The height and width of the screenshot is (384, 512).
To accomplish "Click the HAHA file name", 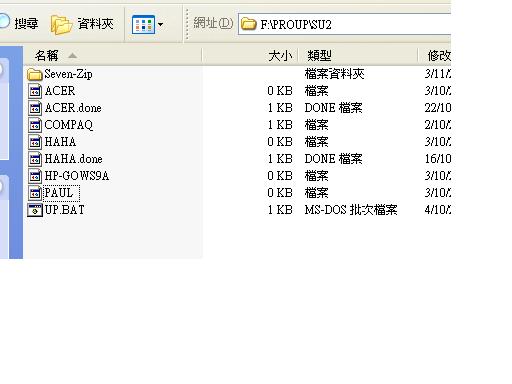I will coord(60,142).
